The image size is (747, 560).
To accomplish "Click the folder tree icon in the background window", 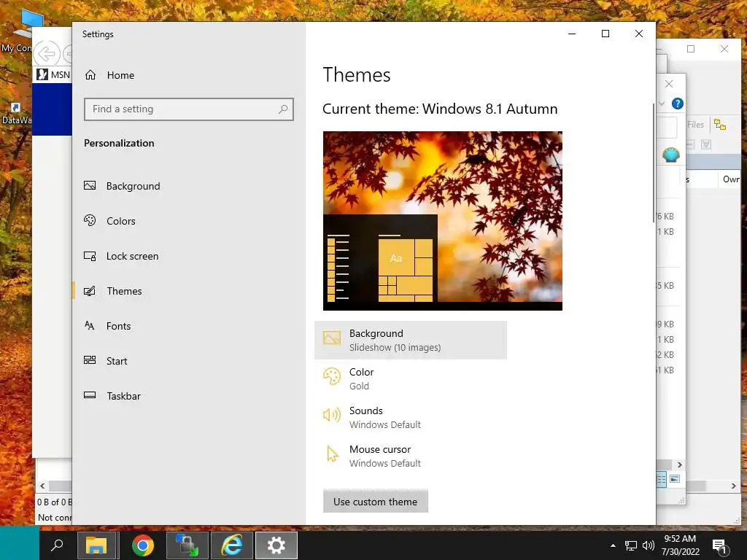I will (x=720, y=125).
